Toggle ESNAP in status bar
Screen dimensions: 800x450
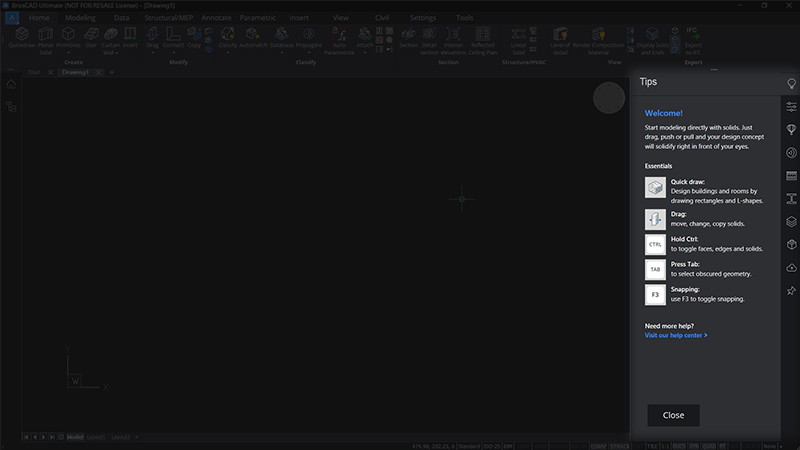(598, 446)
